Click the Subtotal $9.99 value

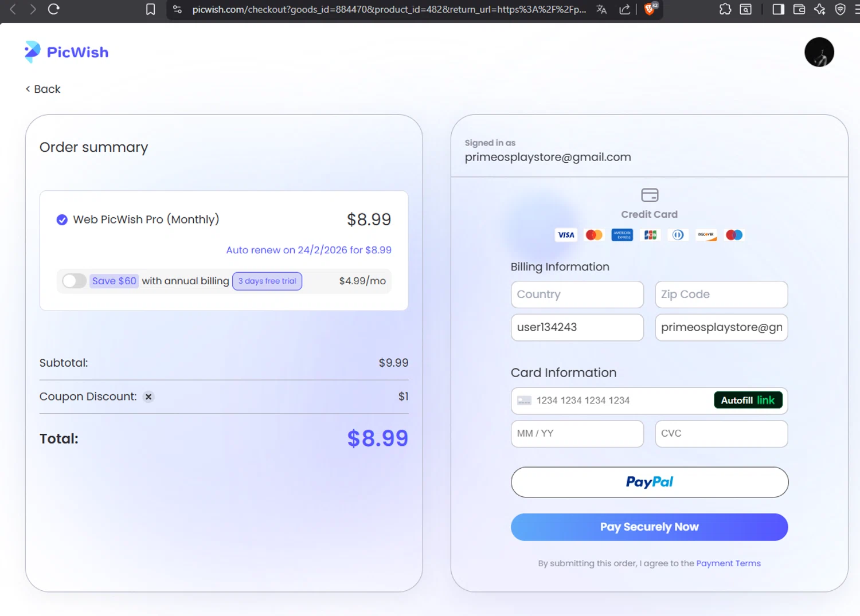[x=393, y=363]
